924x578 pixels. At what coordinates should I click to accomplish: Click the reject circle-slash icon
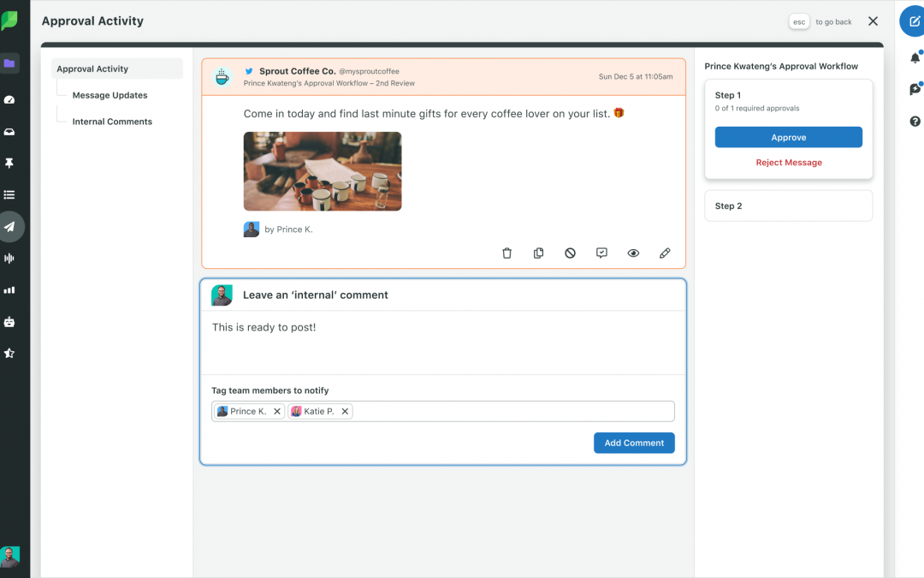click(570, 253)
